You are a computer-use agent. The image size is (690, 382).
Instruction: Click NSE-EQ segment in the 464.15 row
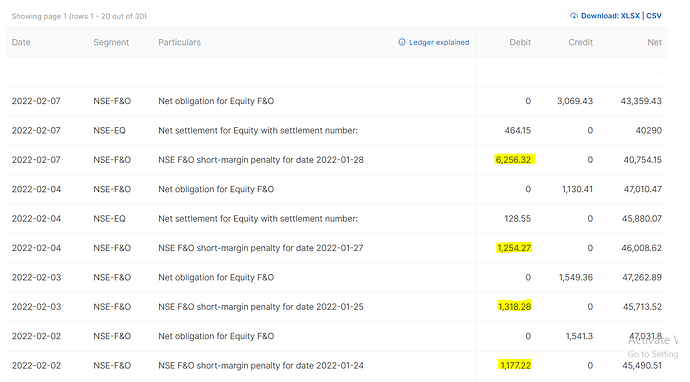109,131
